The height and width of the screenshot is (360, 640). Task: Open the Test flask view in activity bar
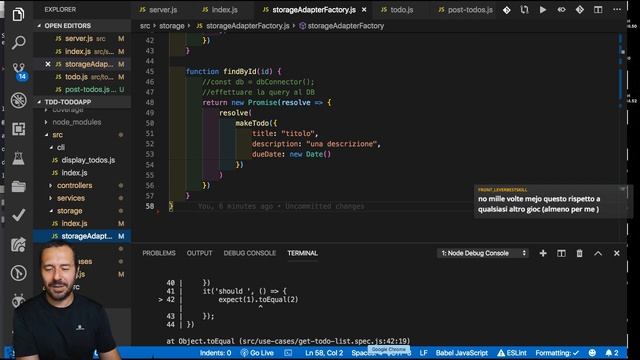click(x=18, y=158)
